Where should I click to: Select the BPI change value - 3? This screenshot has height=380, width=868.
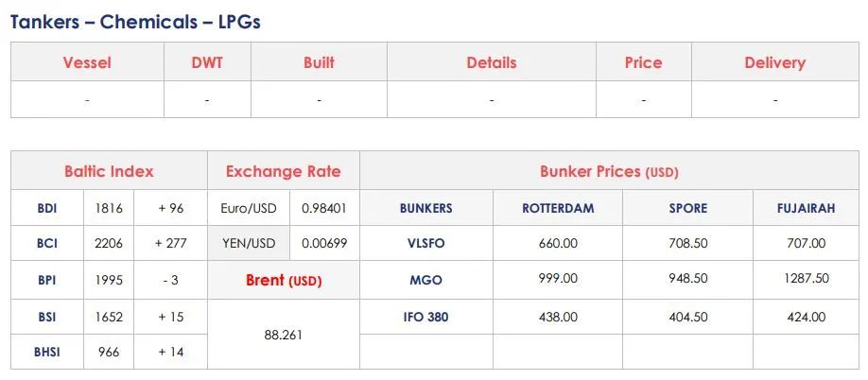[170, 281]
